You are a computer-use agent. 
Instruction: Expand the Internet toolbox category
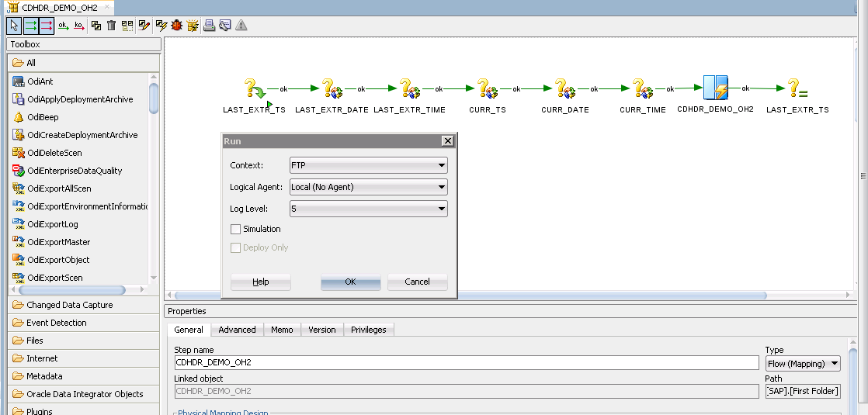click(x=84, y=358)
